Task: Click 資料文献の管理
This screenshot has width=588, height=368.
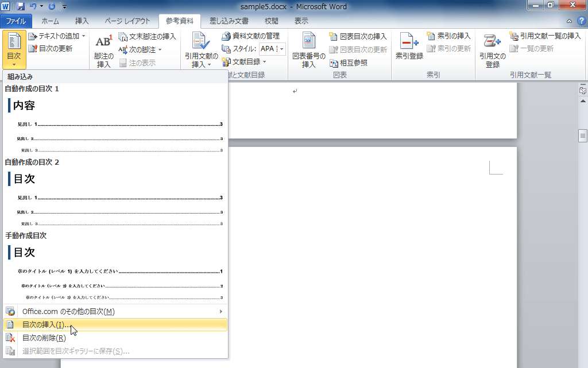Action: point(250,36)
